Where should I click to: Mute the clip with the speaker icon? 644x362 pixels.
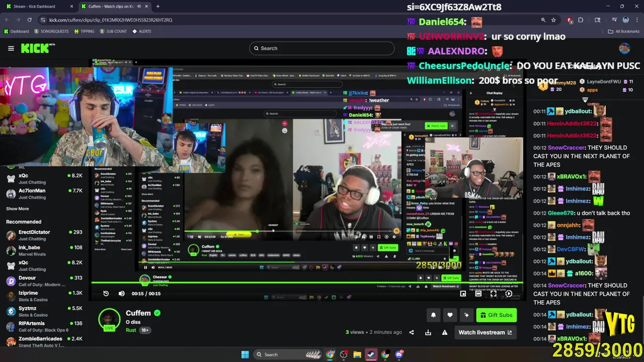(121, 294)
